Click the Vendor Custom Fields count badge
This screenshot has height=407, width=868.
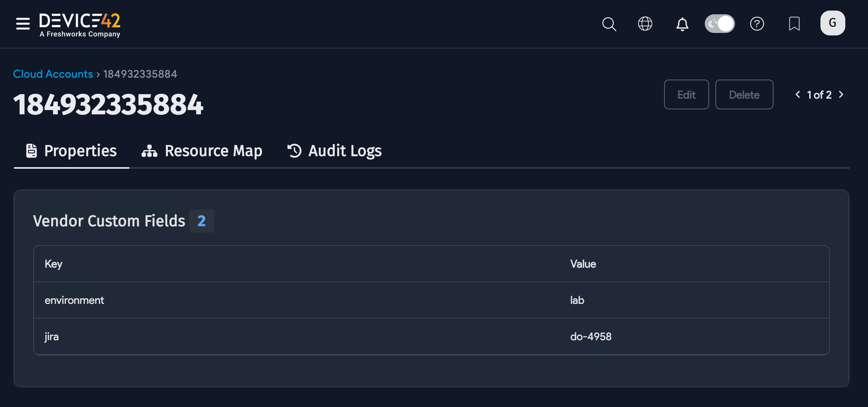(202, 221)
